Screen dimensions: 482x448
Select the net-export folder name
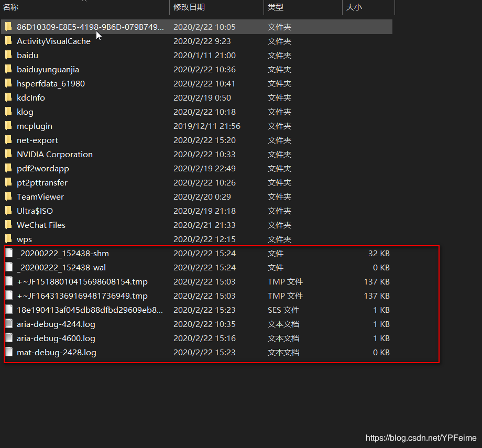[x=37, y=140]
